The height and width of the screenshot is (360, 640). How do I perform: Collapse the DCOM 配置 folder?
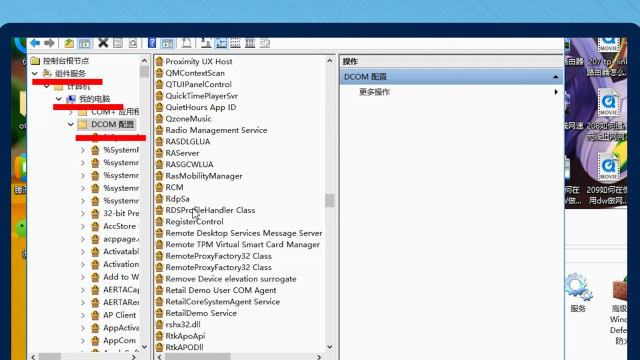tap(71, 124)
